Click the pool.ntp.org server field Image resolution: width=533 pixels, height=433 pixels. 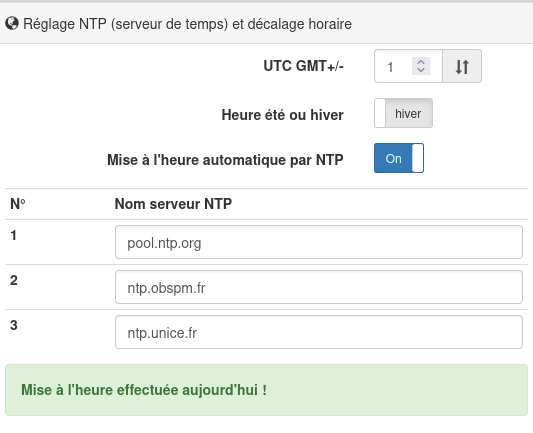coord(319,242)
